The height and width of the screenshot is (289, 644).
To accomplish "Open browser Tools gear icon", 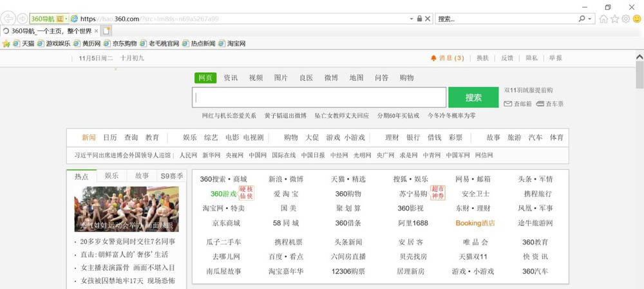I will pyautogui.click(x=625, y=19).
